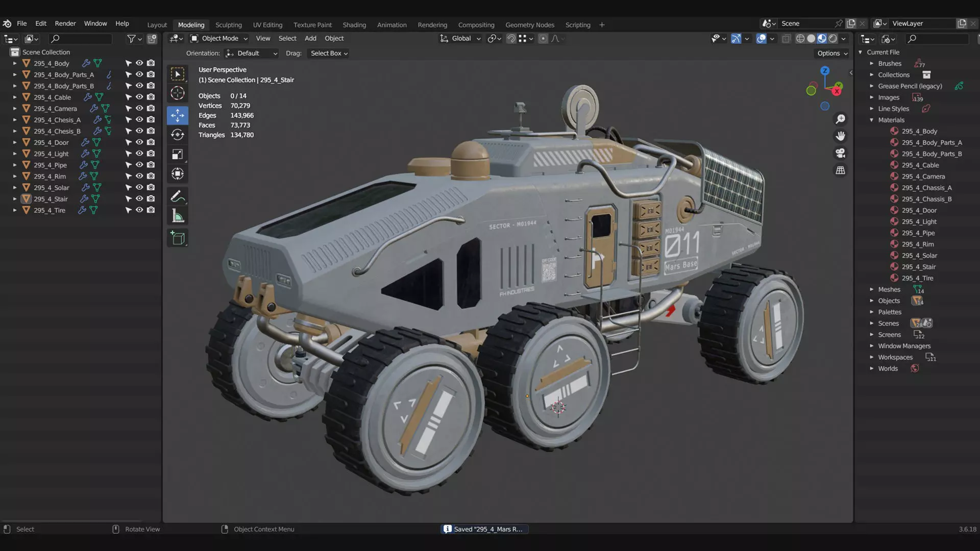The height and width of the screenshot is (551, 980).
Task: Toggle camera view icon in viewport
Action: (x=840, y=153)
